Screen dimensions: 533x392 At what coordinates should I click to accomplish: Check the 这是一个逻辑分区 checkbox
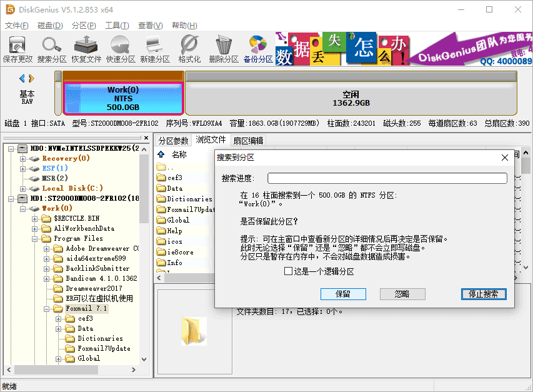tap(288, 271)
